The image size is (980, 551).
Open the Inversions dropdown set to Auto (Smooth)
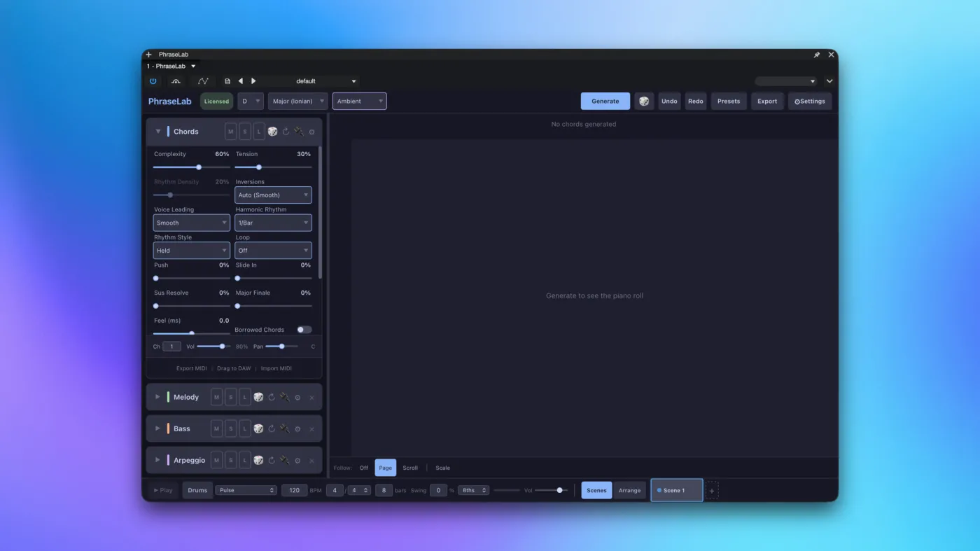click(273, 195)
